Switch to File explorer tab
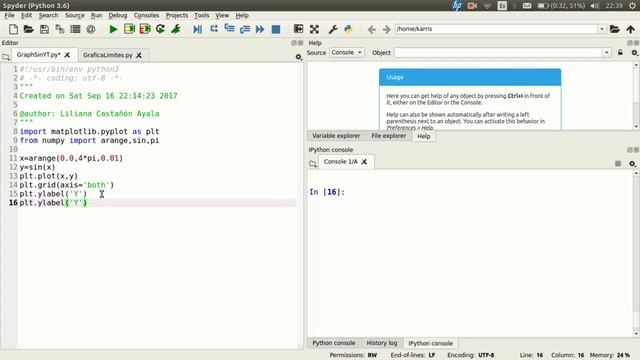The image size is (640, 360). pos(389,136)
